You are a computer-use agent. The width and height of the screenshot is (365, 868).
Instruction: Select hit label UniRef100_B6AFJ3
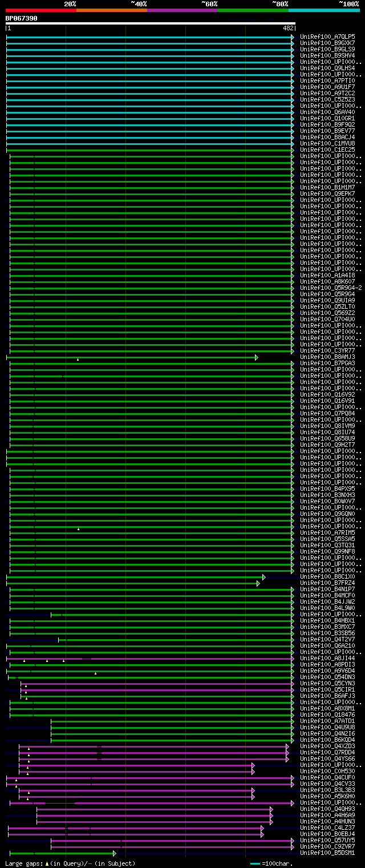click(327, 696)
